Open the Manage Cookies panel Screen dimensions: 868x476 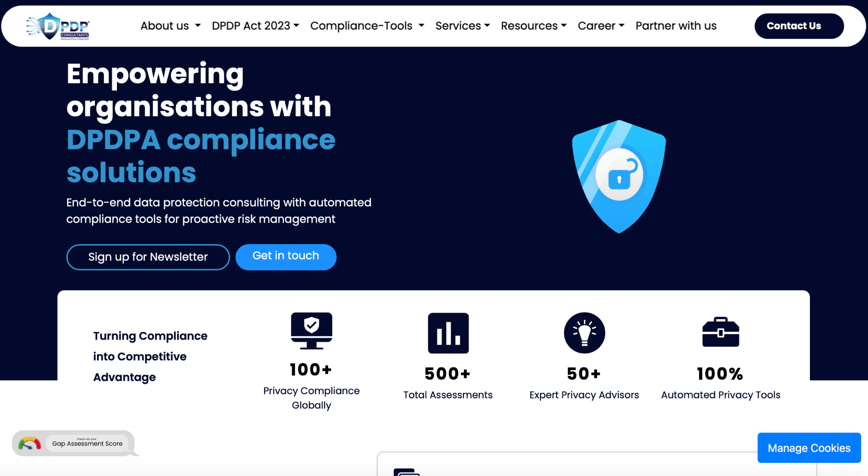coord(809,448)
